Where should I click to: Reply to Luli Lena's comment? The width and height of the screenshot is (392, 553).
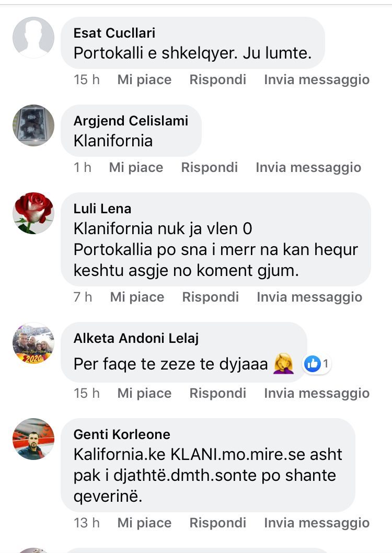point(211,297)
